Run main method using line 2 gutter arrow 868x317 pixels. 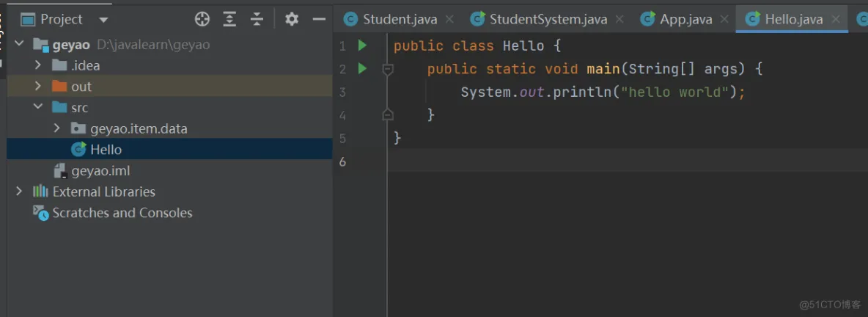(363, 69)
